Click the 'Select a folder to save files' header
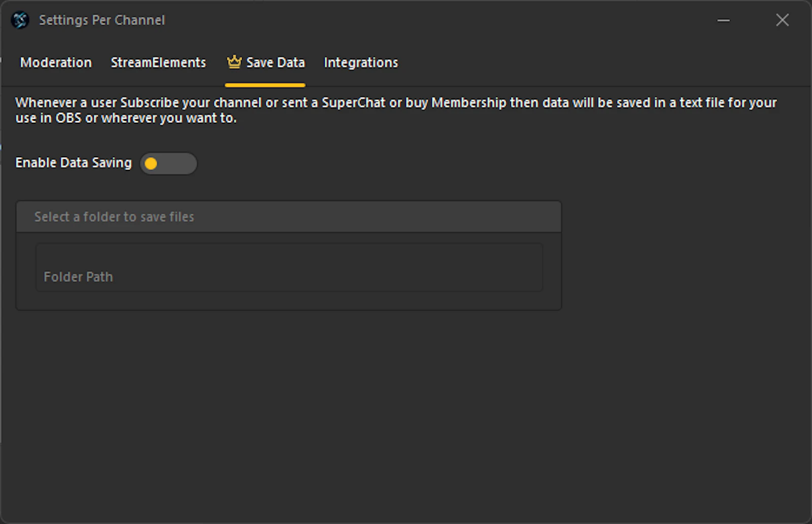 tap(289, 217)
